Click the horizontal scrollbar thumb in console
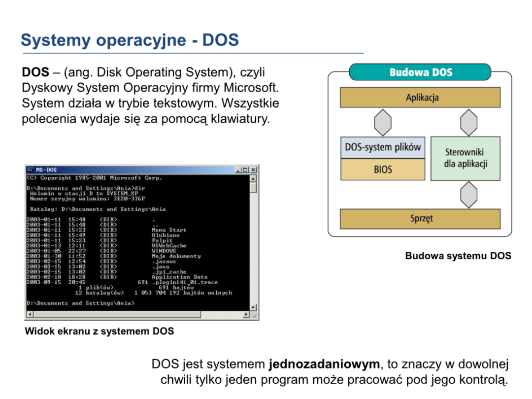 pyautogui.click(x=117, y=314)
